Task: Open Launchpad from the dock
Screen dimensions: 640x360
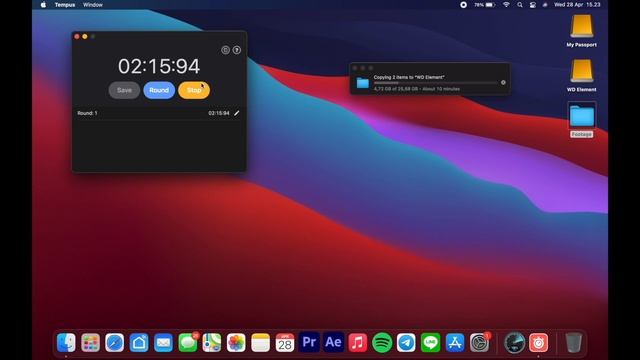Action: [90, 342]
